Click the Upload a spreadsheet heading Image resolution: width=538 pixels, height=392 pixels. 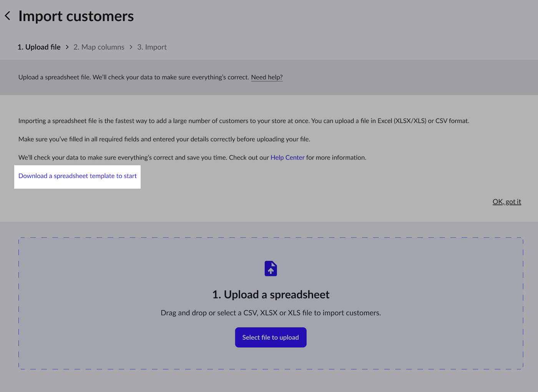point(271,295)
